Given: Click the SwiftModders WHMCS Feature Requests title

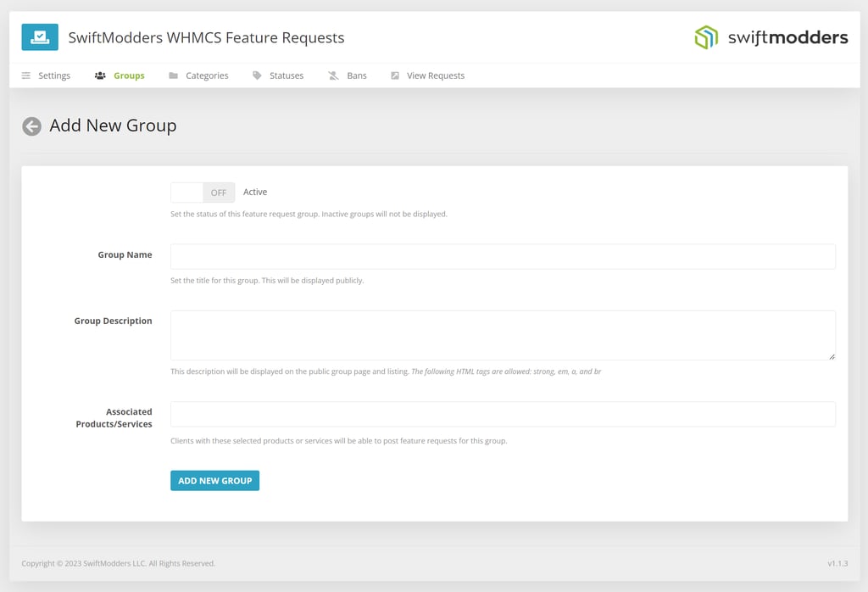Looking at the screenshot, I should point(206,37).
